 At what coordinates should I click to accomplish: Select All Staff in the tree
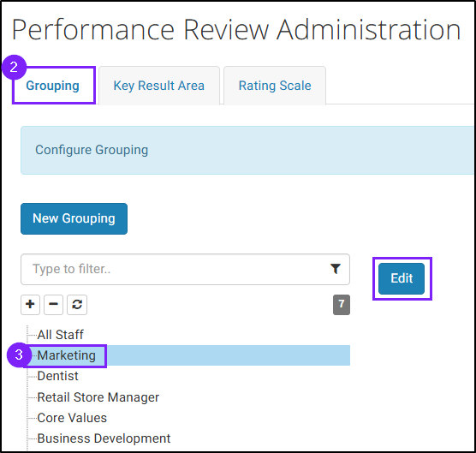click(61, 335)
